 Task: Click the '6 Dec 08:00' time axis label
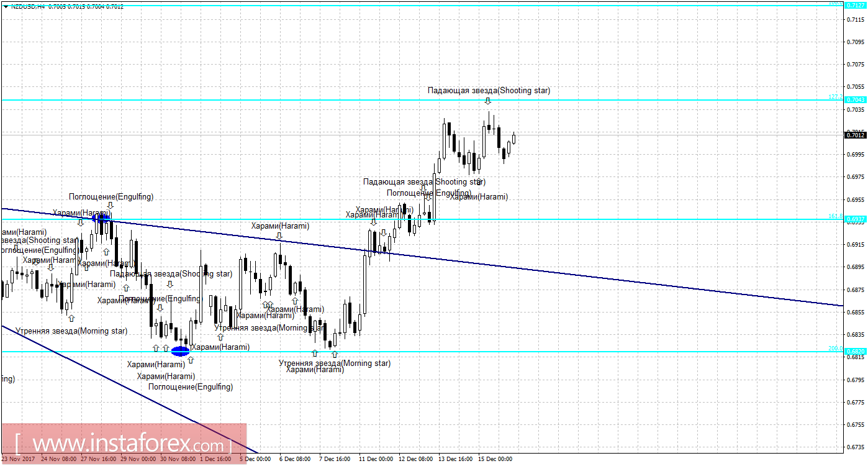pos(295,459)
